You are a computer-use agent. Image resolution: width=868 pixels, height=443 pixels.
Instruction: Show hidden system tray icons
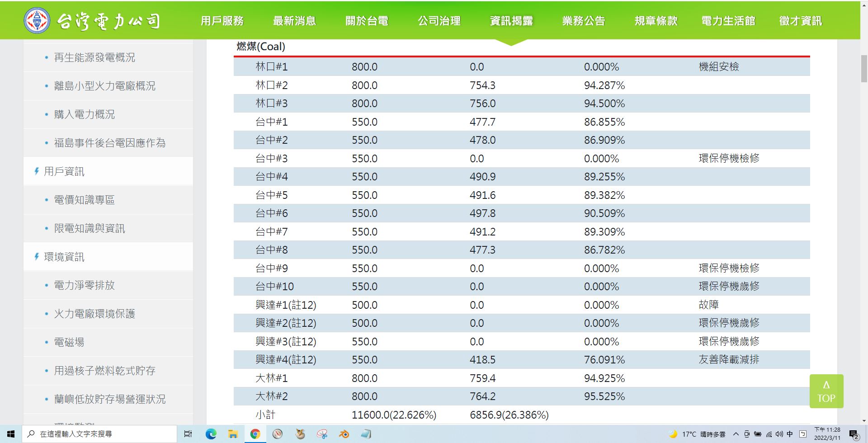(x=736, y=434)
